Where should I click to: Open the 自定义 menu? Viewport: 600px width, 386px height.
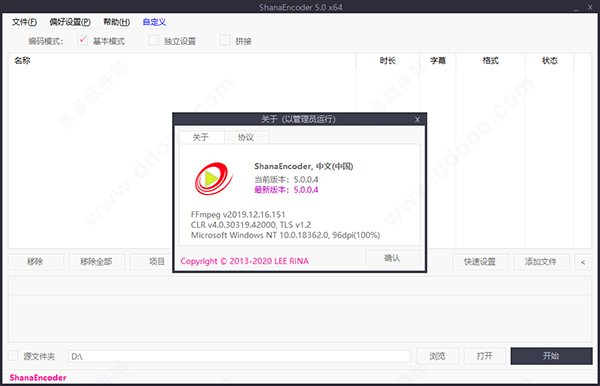tap(154, 22)
